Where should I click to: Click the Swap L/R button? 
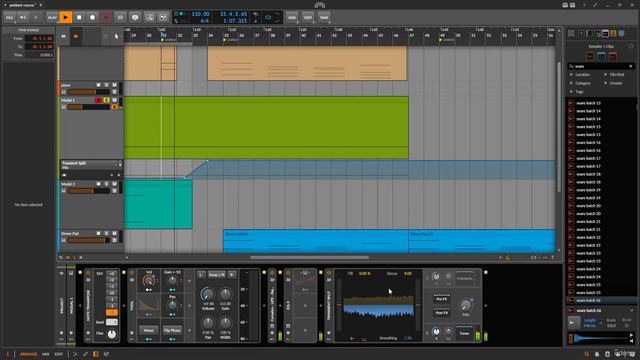pyautogui.click(x=217, y=275)
